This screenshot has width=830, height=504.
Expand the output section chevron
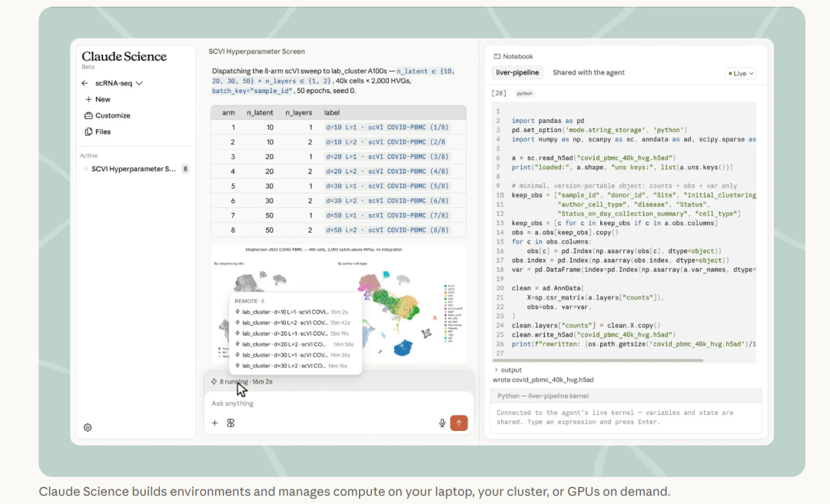pyautogui.click(x=496, y=370)
